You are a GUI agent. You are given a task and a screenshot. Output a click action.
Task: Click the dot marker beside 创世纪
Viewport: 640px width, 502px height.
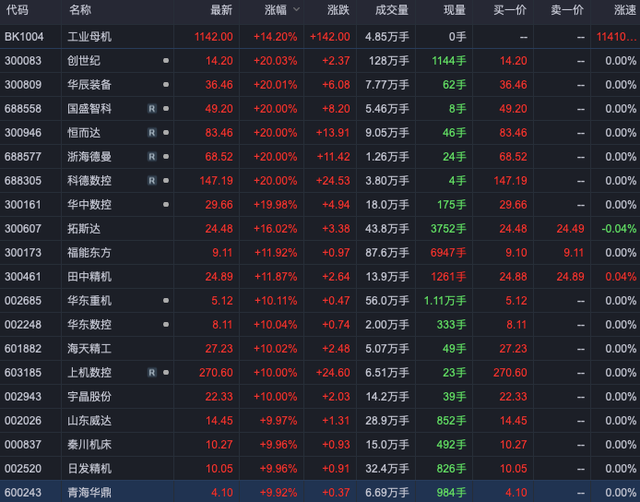coord(166,60)
